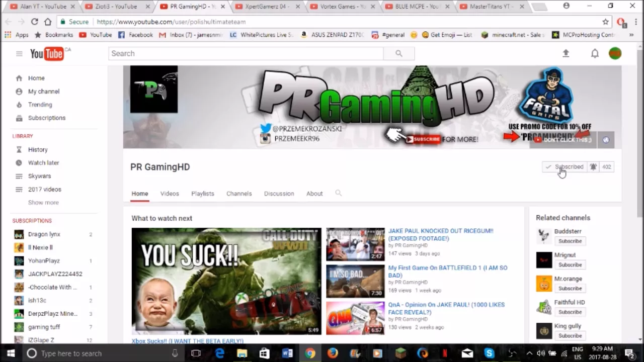Subscribe to the Mr.orange channel
The height and width of the screenshot is (362, 644).
tap(570, 289)
